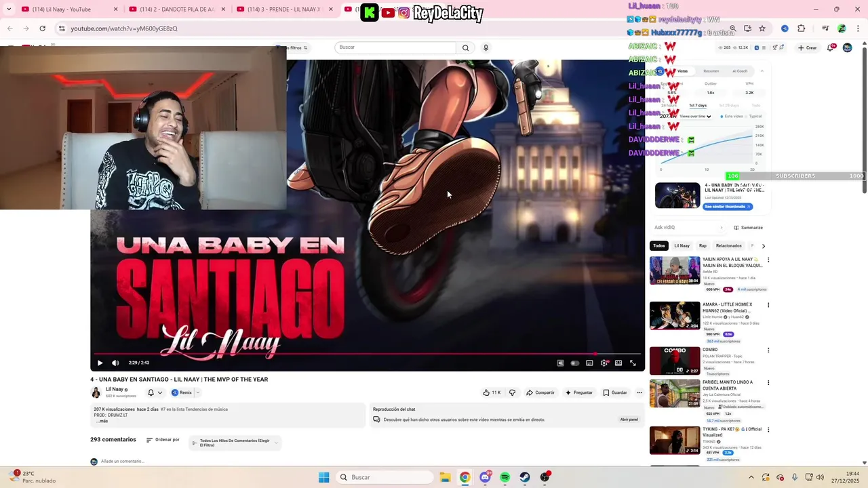
Task: Bookmark this page with star icon
Action: (762, 28)
